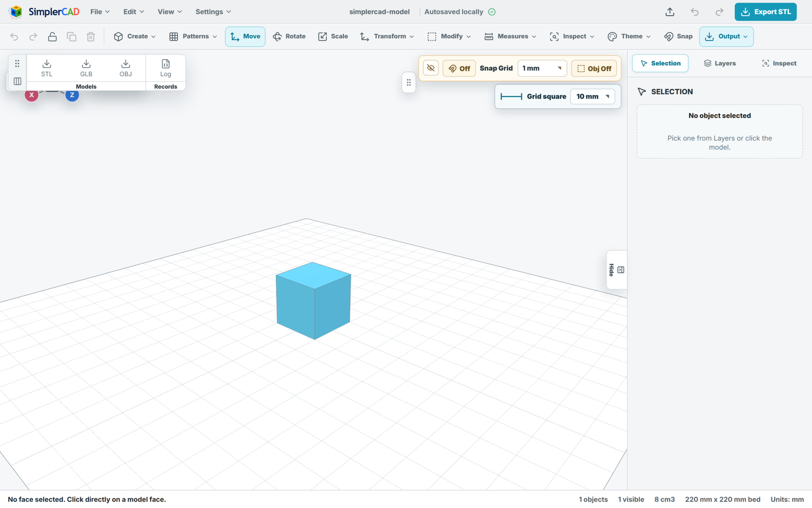812x508 pixels.
Task: Expand the Inspect toolbar dropdown
Action: tap(572, 37)
